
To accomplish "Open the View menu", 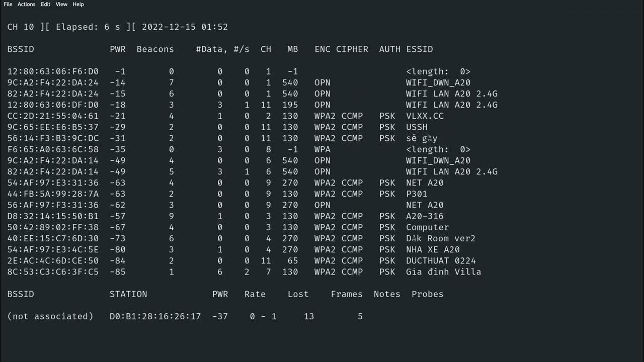I will click(61, 4).
